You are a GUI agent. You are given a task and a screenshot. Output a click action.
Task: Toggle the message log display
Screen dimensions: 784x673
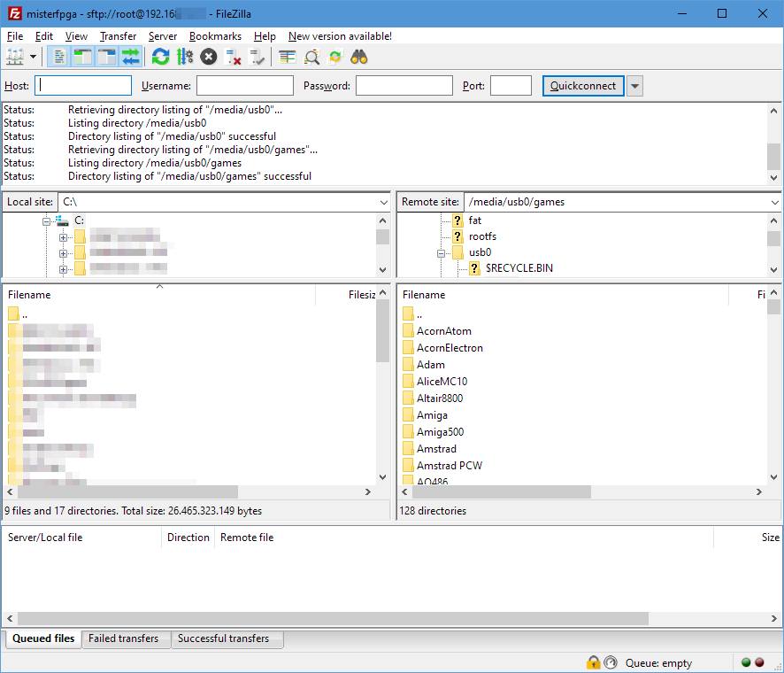[x=59, y=57]
